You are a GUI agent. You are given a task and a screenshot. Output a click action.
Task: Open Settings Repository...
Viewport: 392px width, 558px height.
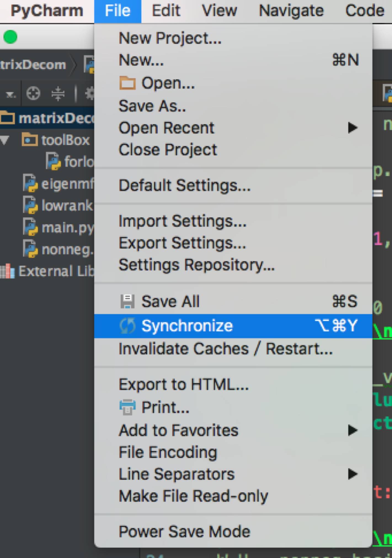click(233, 265)
